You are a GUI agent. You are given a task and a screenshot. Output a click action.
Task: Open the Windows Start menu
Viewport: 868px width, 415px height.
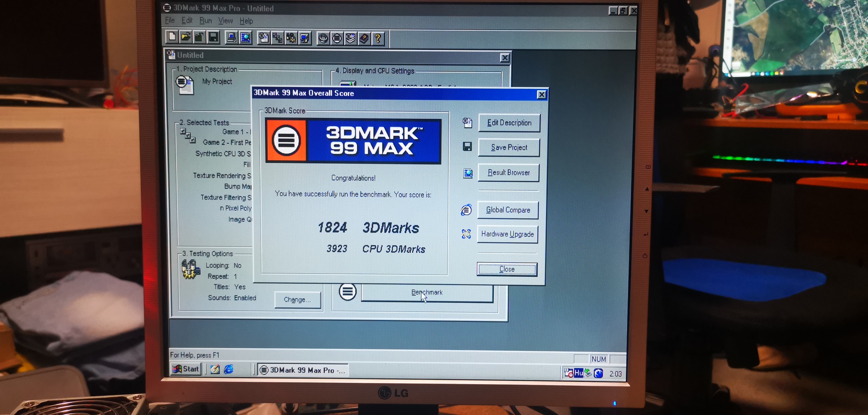(x=186, y=369)
